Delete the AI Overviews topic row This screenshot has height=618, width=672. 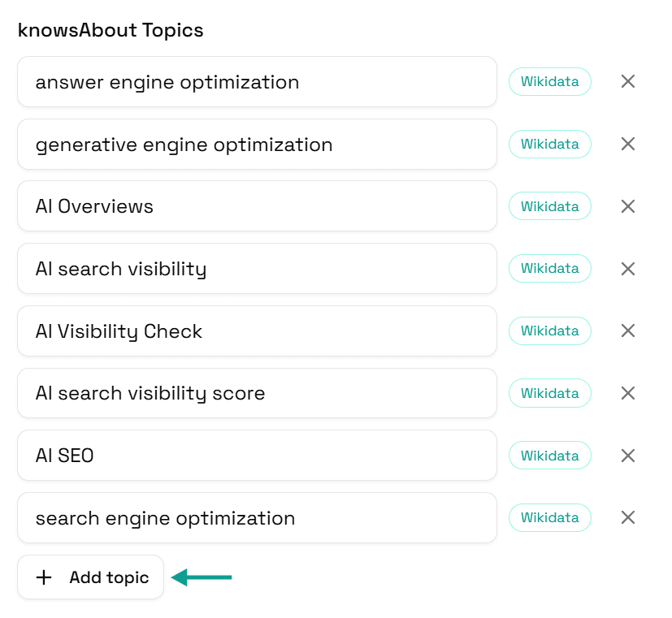[x=628, y=206]
